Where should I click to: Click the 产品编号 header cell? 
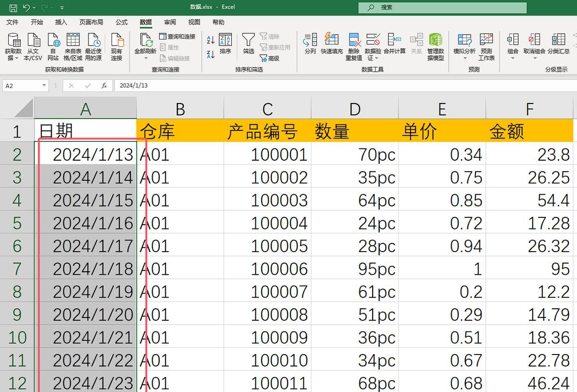(267, 131)
